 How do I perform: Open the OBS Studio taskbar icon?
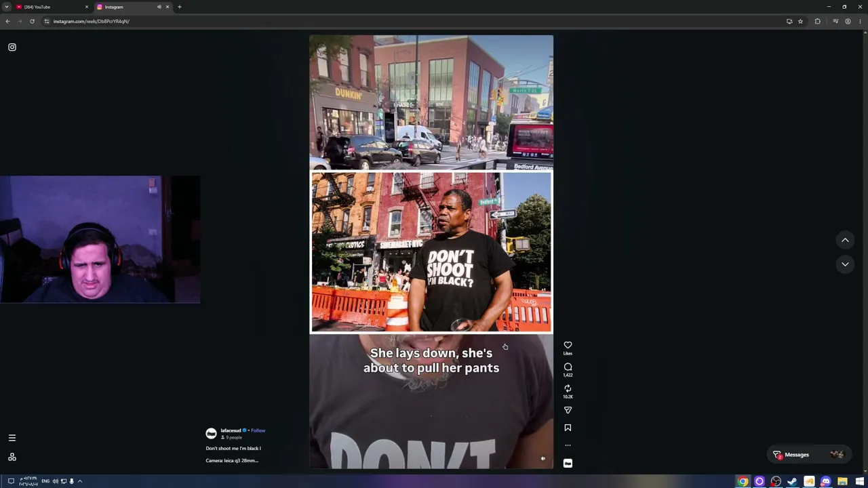click(776, 481)
